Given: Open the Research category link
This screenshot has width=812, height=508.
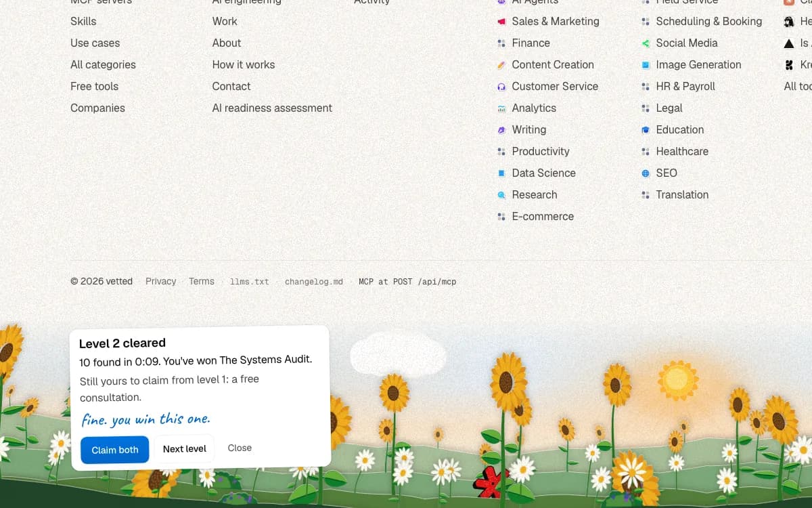Looking at the screenshot, I should point(535,195).
